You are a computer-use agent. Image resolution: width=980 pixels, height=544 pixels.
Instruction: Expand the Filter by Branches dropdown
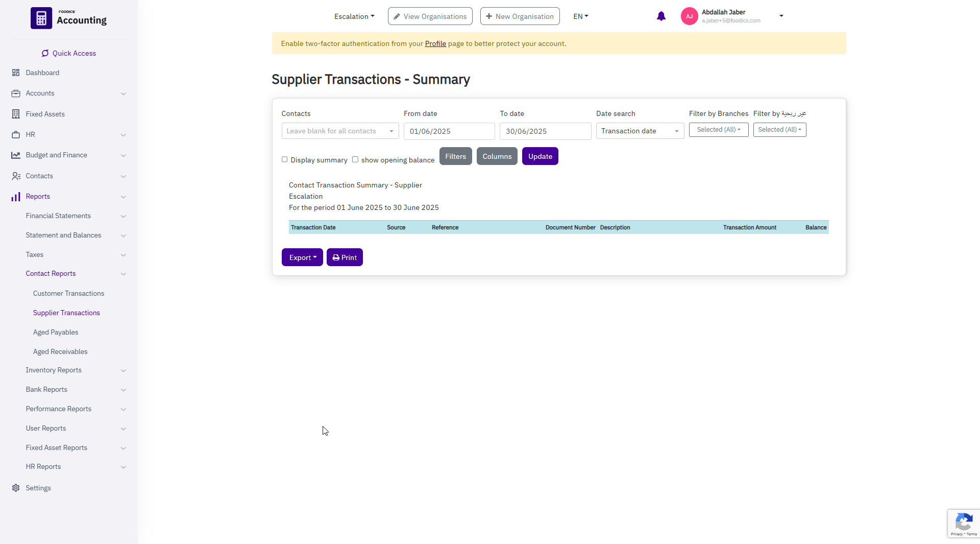click(718, 130)
